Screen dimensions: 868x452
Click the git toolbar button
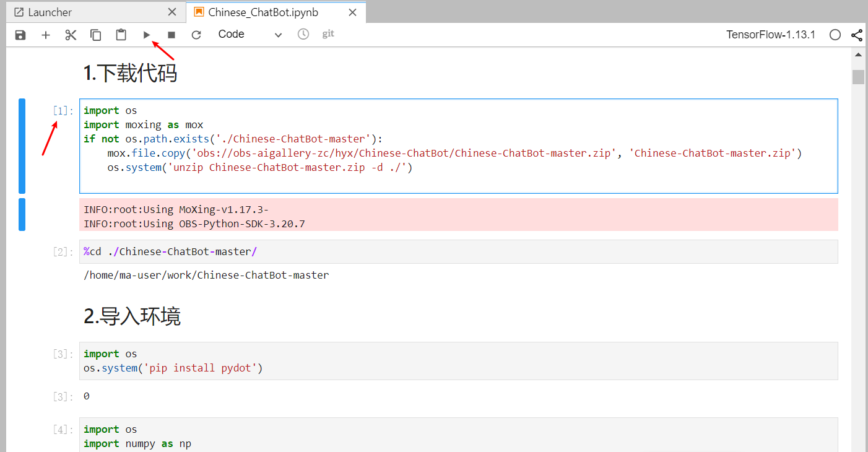pos(328,34)
